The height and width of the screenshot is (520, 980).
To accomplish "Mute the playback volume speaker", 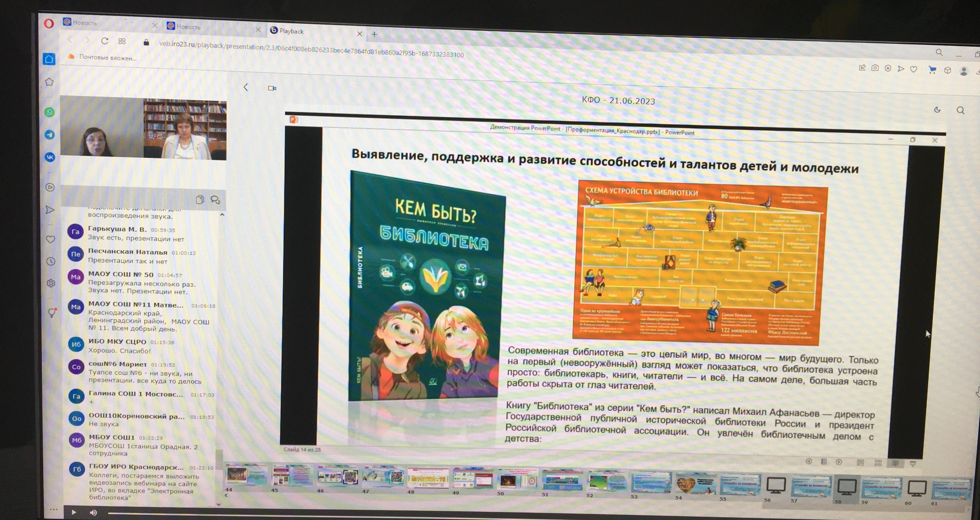I will [x=93, y=512].
